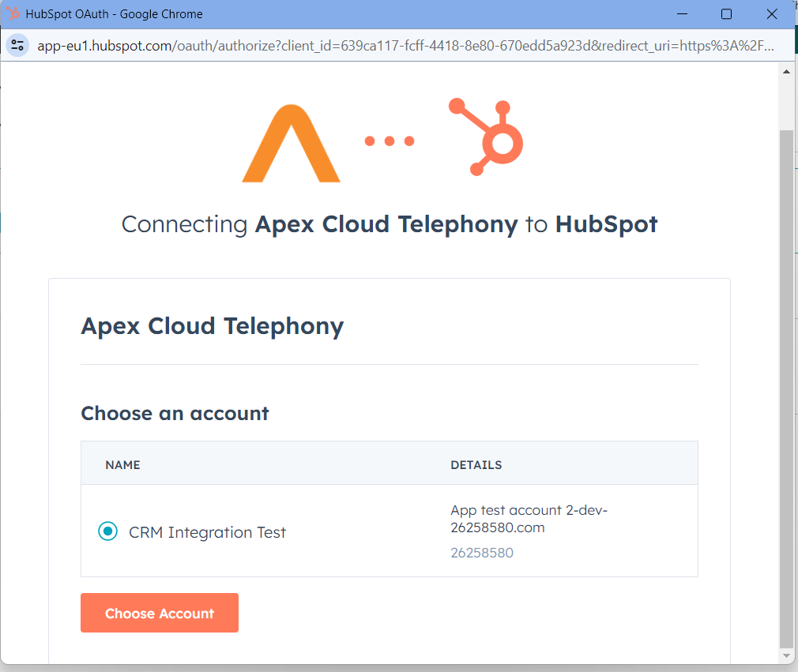Click the HubSpot sprocket logo
The width and height of the screenshot is (798, 672).
click(486, 137)
